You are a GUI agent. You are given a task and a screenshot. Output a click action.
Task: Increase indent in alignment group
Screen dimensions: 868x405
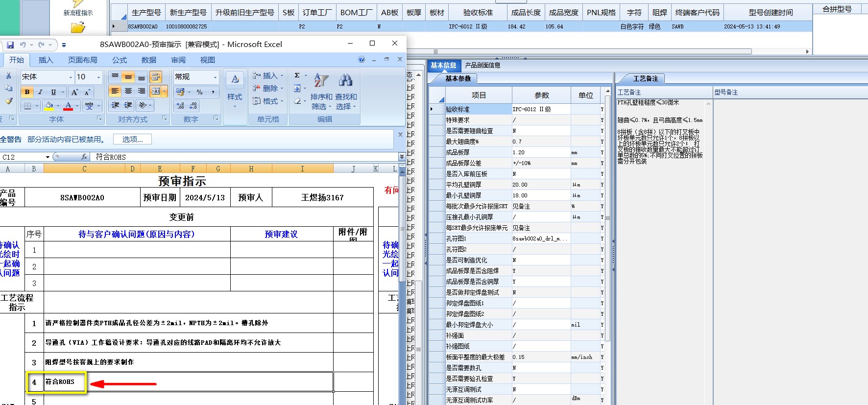[x=128, y=105]
